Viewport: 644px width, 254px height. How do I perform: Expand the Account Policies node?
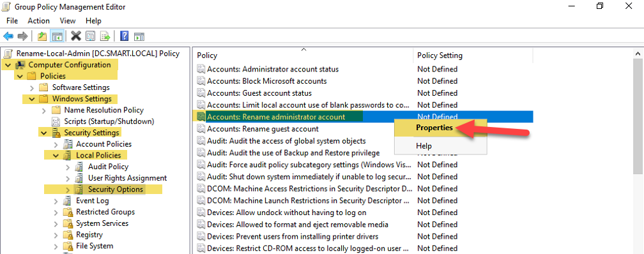click(56, 144)
